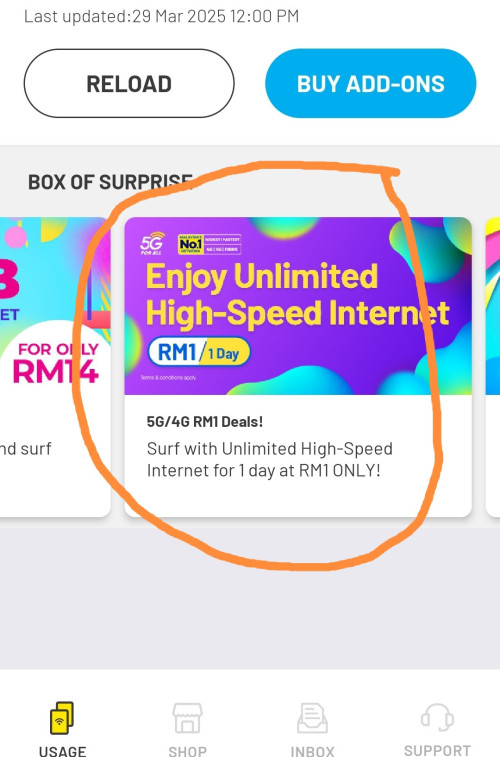This screenshot has height=757, width=500.
Task: Select the USAGE tab label
Action: click(62, 751)
